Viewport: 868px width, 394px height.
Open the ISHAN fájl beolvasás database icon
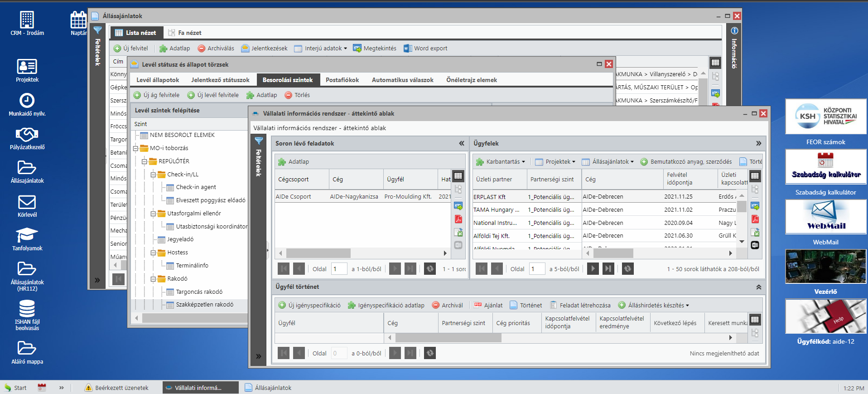[27, 309]
